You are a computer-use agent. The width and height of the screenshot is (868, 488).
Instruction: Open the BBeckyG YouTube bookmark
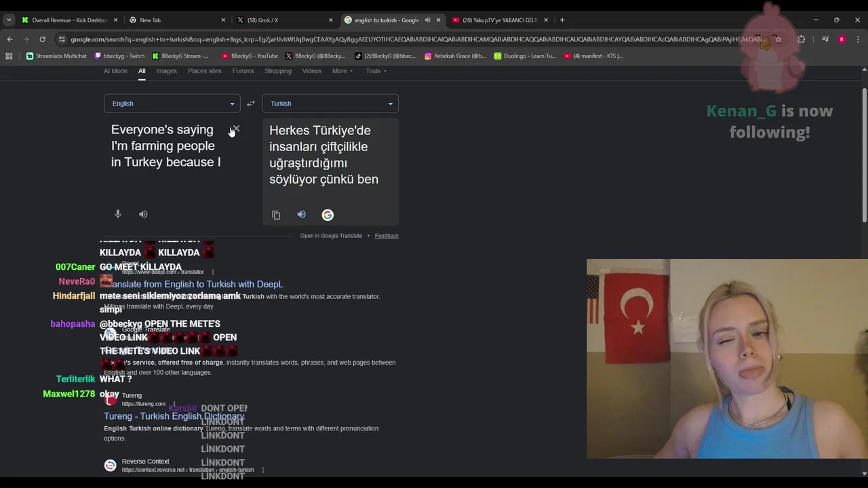(x=250, y=56)
